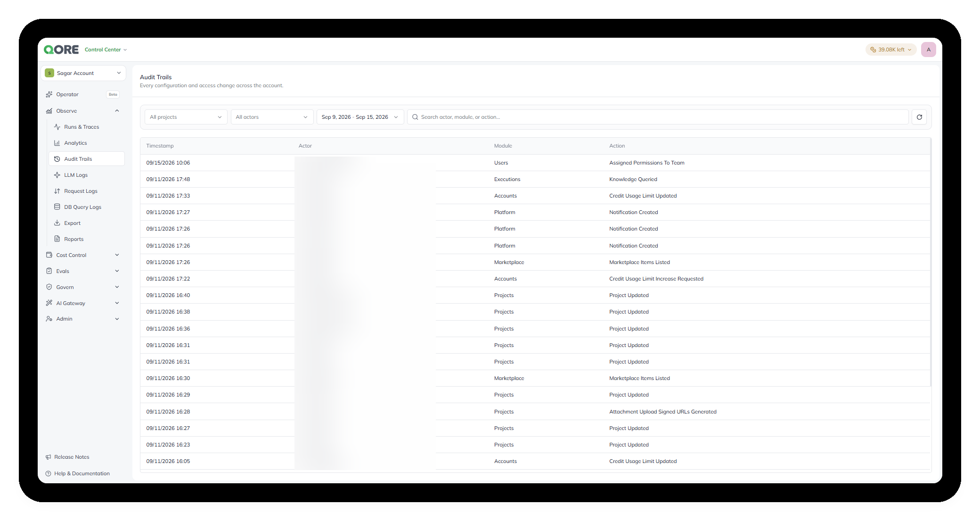Open the All projects filter dropdown

[186, 117]
